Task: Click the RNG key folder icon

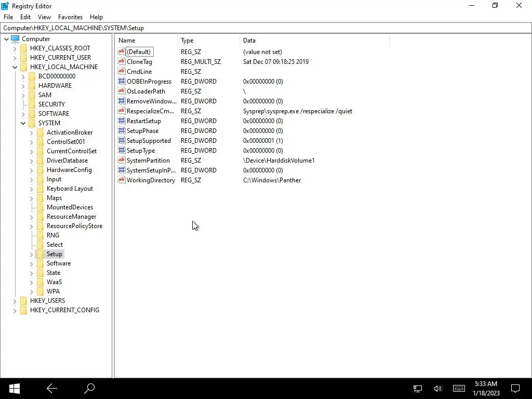Action: point(41,235)
